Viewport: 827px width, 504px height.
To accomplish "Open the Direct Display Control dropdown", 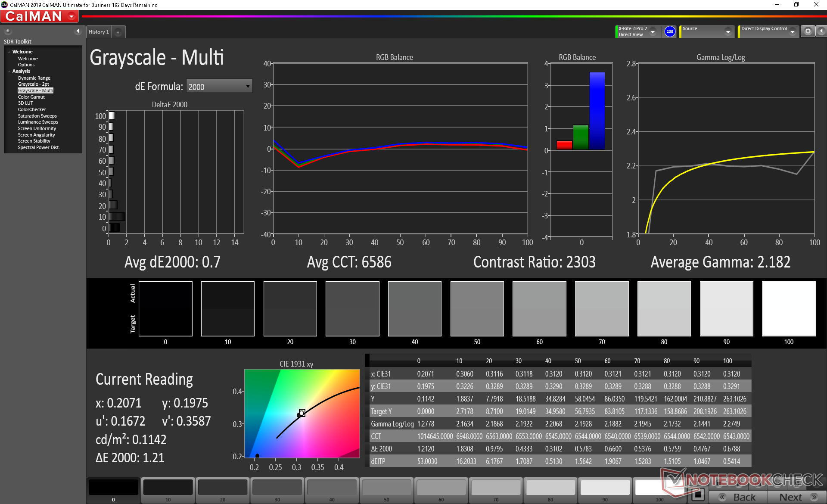I will pos(793,32).
